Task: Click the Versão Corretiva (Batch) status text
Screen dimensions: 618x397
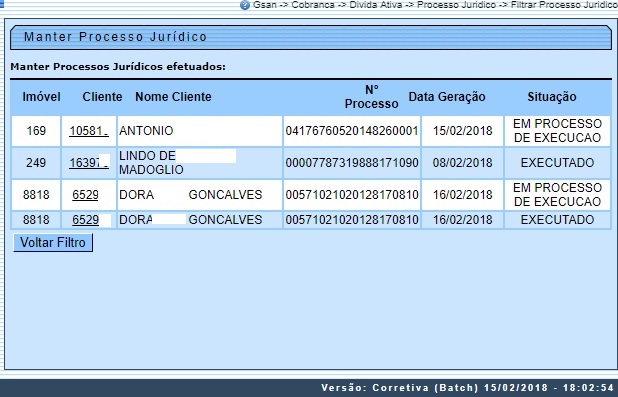Action: 467,388
